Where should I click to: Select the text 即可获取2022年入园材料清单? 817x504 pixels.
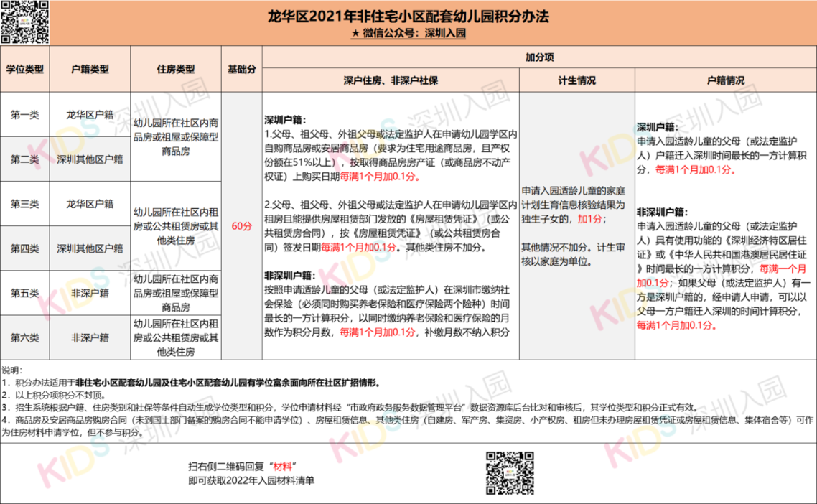click(x=251, y=480)
